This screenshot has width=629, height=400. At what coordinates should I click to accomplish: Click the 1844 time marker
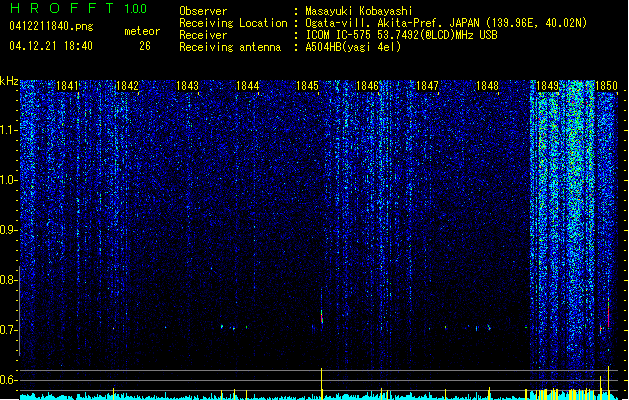coord(247,86)
